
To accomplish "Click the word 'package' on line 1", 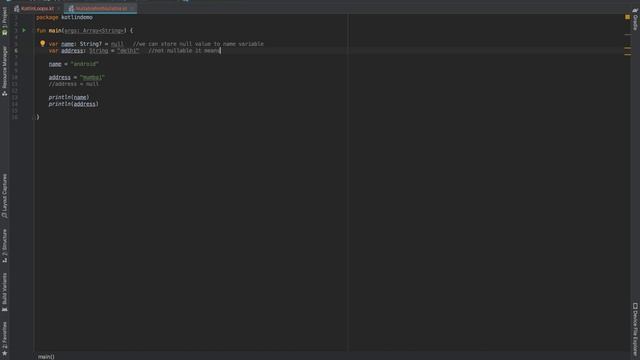I will coord(47,17).
